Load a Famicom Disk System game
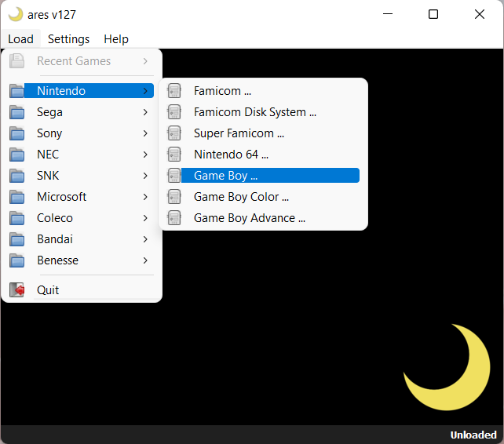Viewport: 504px width, 444px height. (263, 112)
